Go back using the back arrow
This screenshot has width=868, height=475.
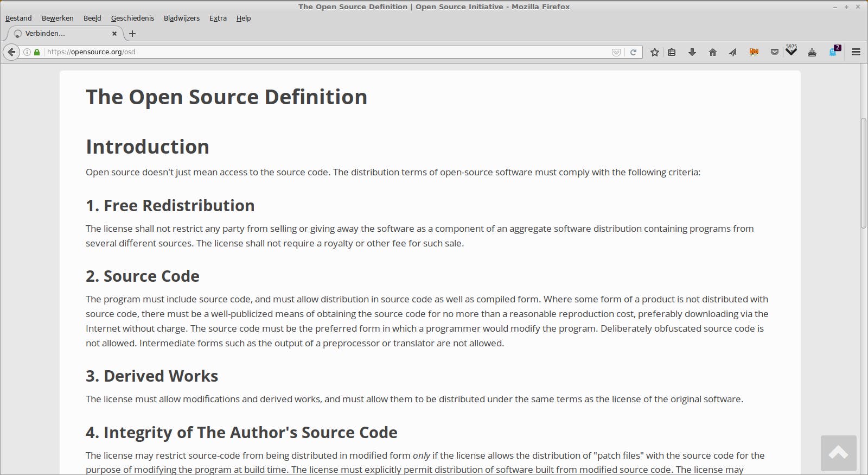11,52
